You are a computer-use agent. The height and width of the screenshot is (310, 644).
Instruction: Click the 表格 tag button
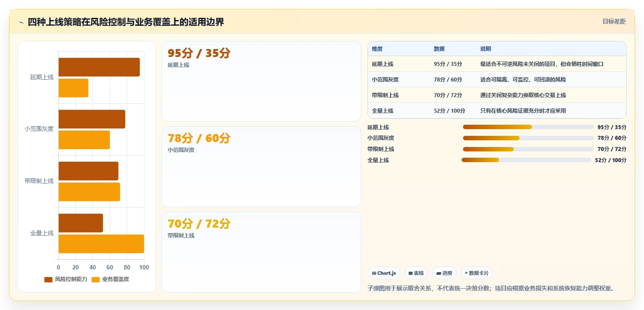(416, 273)
